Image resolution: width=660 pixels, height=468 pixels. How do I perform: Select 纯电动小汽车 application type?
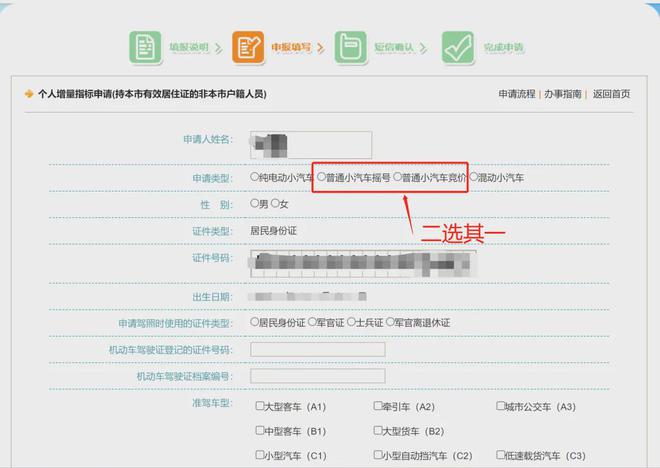tap(254, 177)
